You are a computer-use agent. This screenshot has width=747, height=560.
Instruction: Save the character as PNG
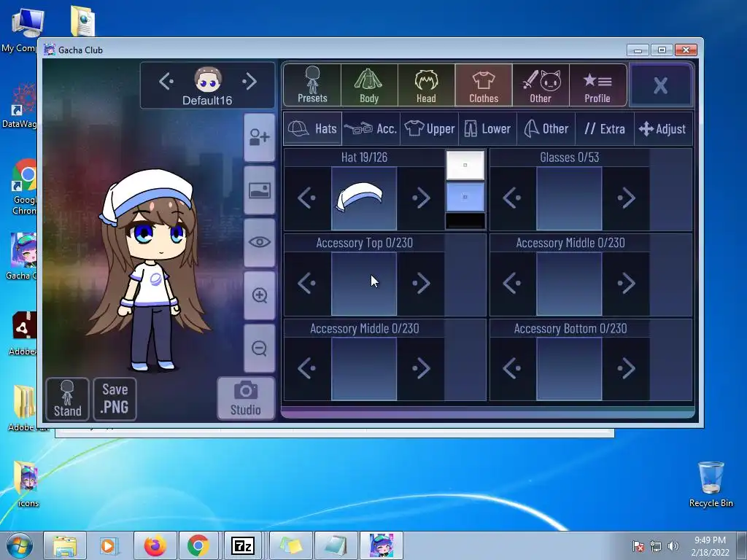click(115, 399)
